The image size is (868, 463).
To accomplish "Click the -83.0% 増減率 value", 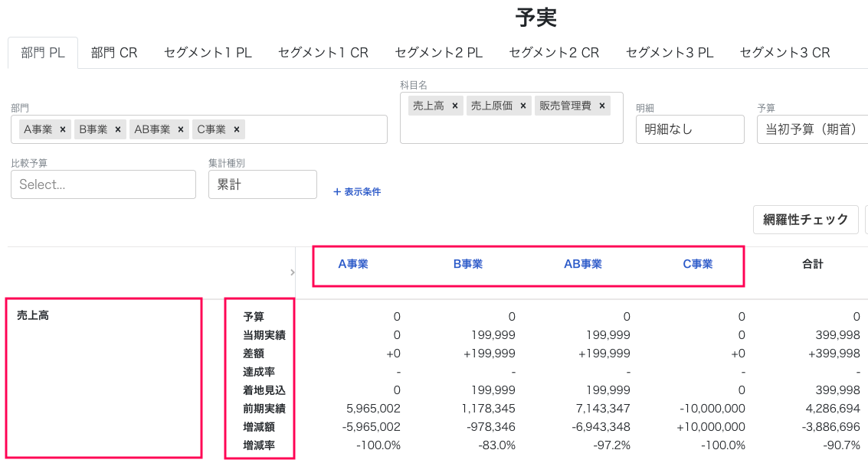I will pos(496,445).
